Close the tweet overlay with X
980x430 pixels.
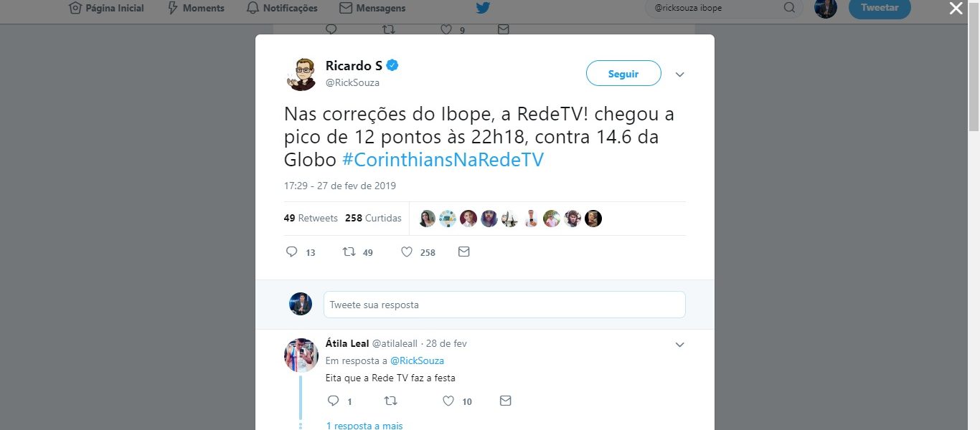point(956,9)
